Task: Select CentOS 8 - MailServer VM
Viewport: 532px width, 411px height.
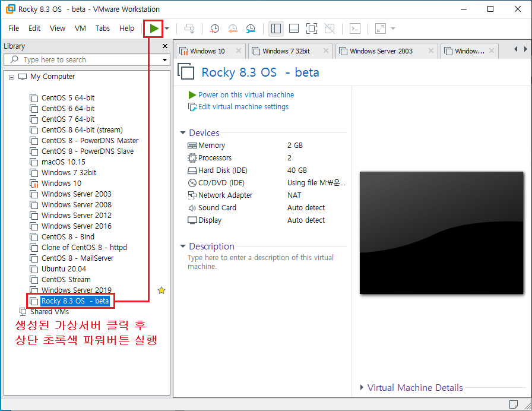Action: (x=77, y=258)
